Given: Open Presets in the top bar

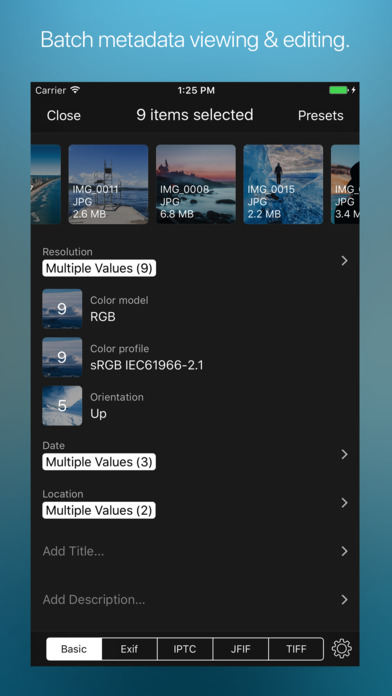Looking at the screenshot, I should pos(321,115).
